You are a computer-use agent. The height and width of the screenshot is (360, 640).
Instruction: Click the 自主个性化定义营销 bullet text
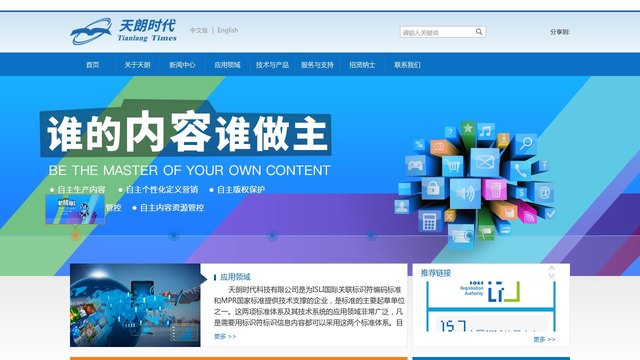[x=162, y=189]
